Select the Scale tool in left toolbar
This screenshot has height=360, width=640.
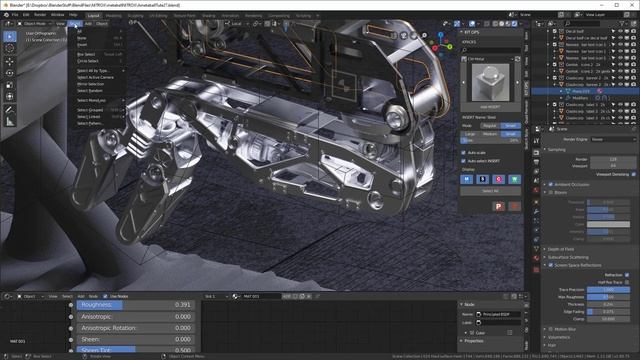tap(10, 85)
